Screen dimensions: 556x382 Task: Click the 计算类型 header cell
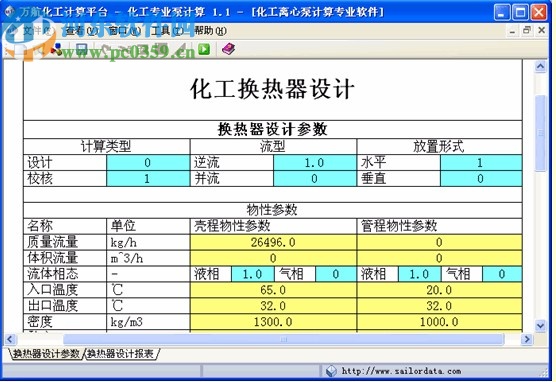106,146
